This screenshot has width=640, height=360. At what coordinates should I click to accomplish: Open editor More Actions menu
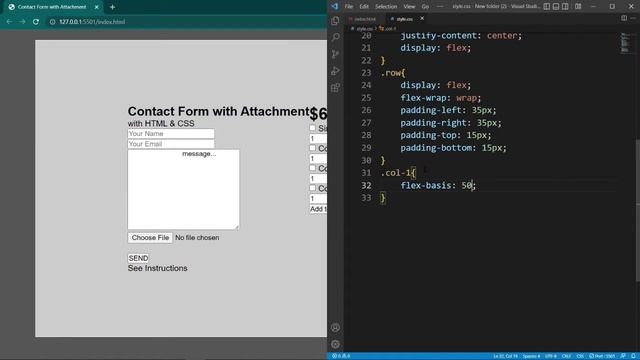pyautogui.click(x=633, y=18)
